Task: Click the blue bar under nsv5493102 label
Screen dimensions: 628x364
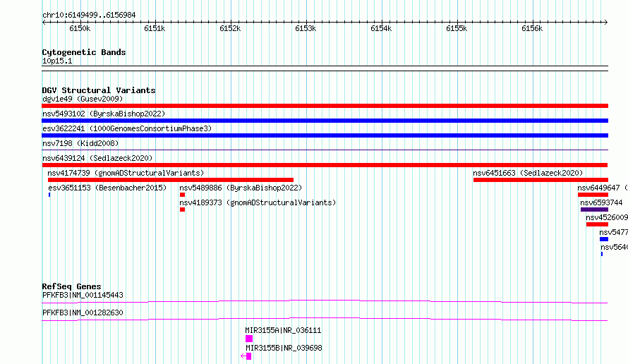Action: coord(325,121)
